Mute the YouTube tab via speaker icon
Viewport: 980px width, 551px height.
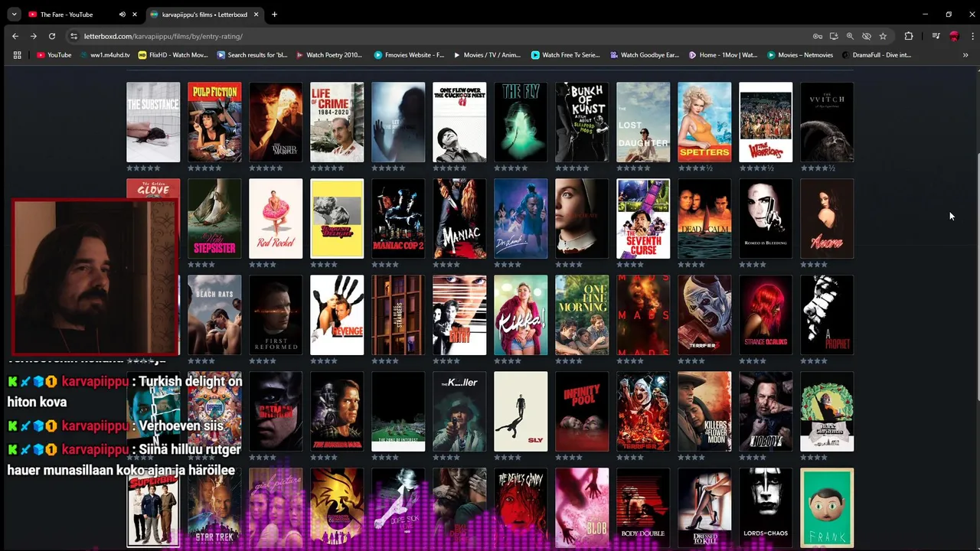coord(122,15)
